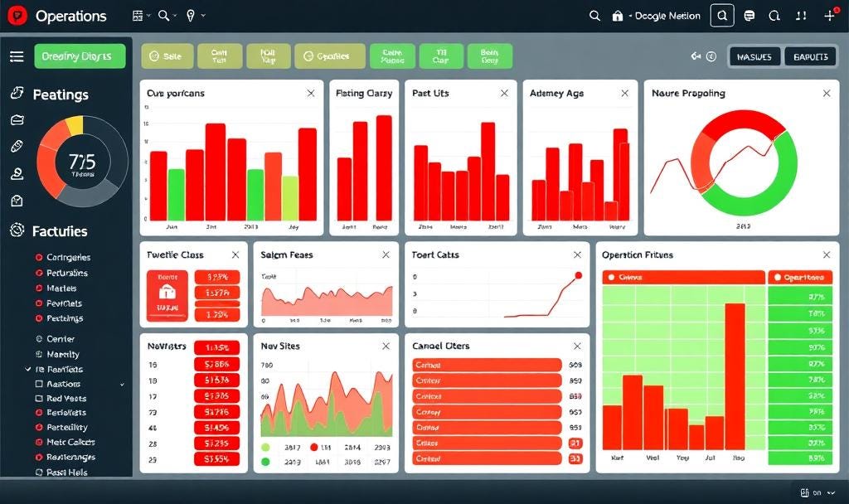This screenshot has width=849, height=504.
Task: Open the bottom-right 'on' status chevron
Action: (x=832, y=492)
